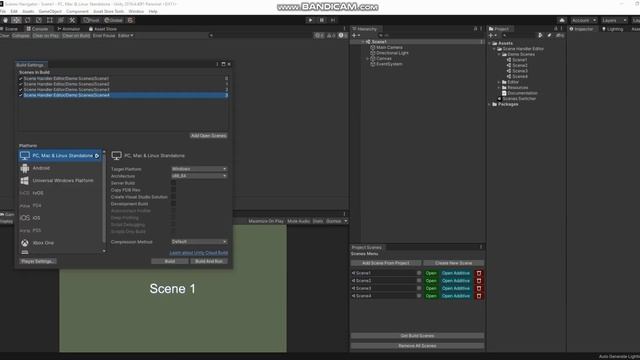
Task: Toggle Error Pause in Console
Action: [x=104, y=36]
